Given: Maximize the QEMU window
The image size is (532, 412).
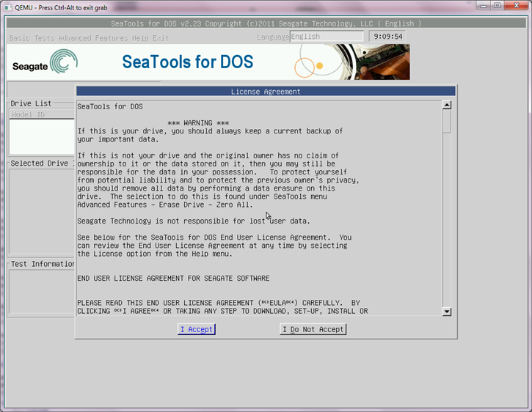Looking at the screenshot, I should pyautogui.click(x=498, y=6).
